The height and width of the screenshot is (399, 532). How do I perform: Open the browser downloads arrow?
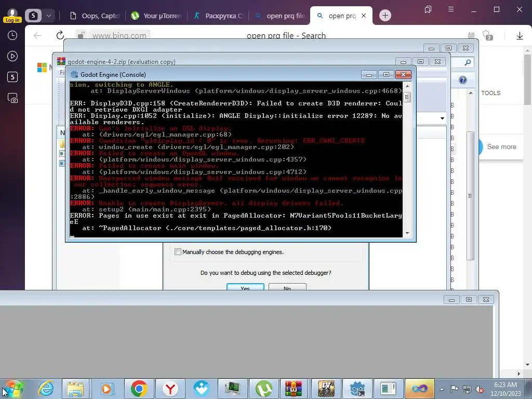[x=520, y=35]
